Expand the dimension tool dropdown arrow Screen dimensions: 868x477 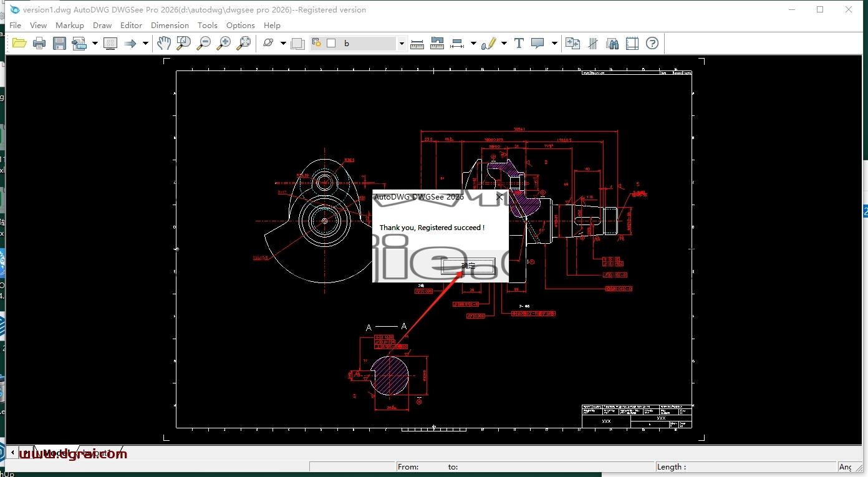pos(473,43)
